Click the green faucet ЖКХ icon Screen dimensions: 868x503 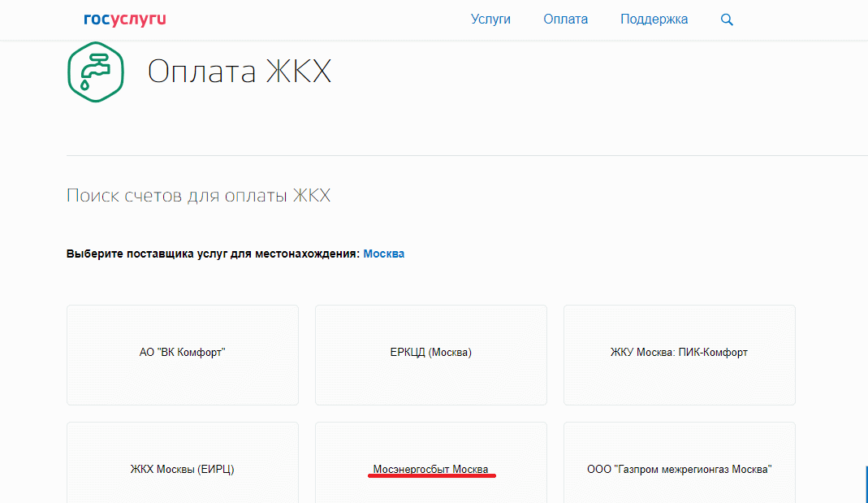click(95, 72)
